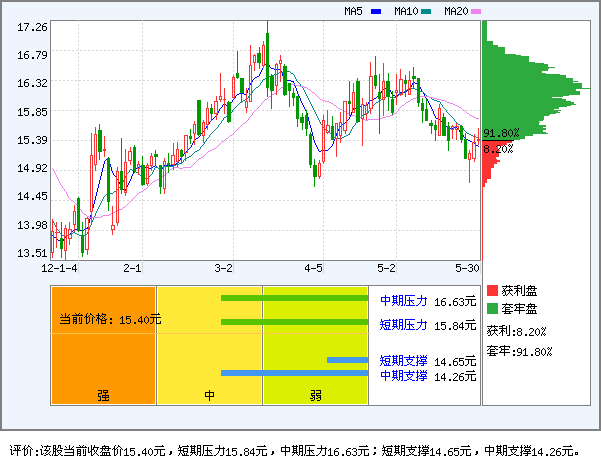Click the 3-2 date axis label

[x=223, y=268]
